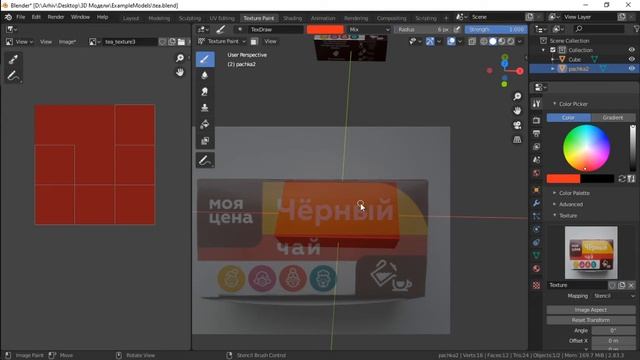Viewport: 640px width, 360px height.
Task: Select the Draw brush tool in 3D viewport
Action: (x=205, y=59)
